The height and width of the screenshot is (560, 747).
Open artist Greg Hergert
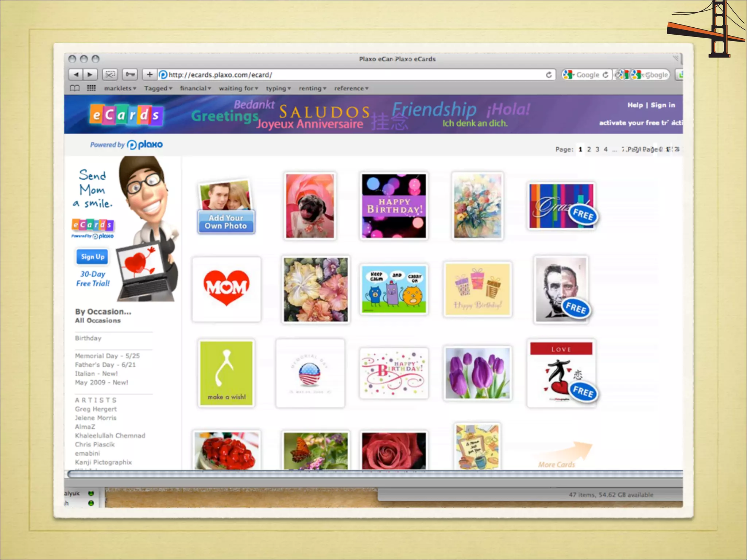click(x=96, y=409)
